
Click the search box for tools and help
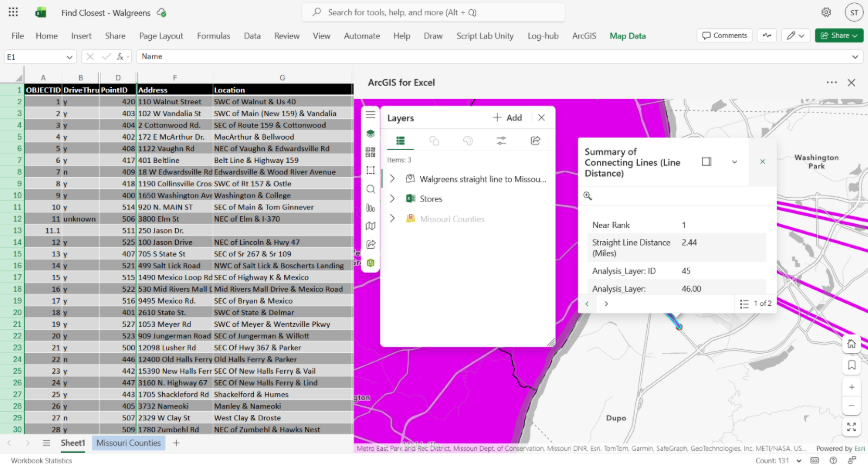[x=433, y=12]
